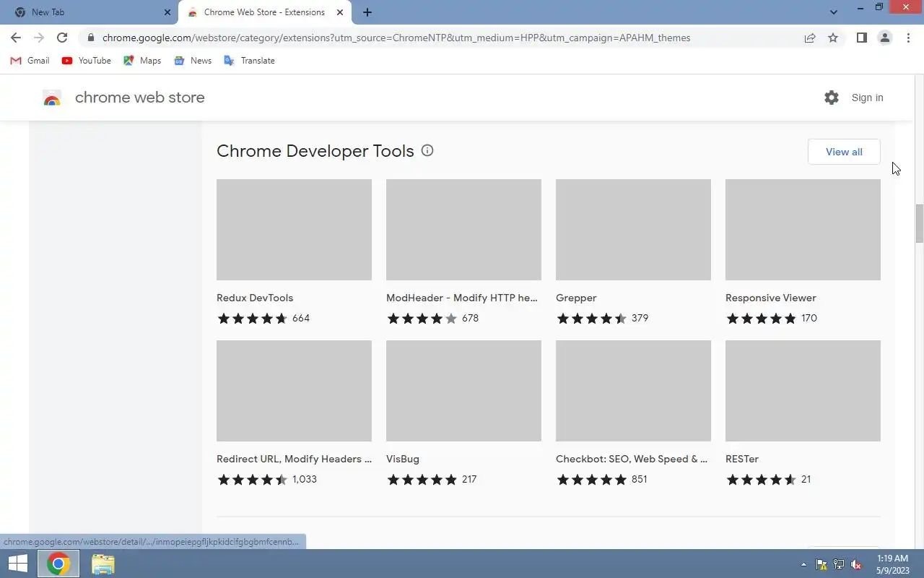Open File Explorer from the taskbar
Viewport: 924px width, 578px height.
click(103, 564)
